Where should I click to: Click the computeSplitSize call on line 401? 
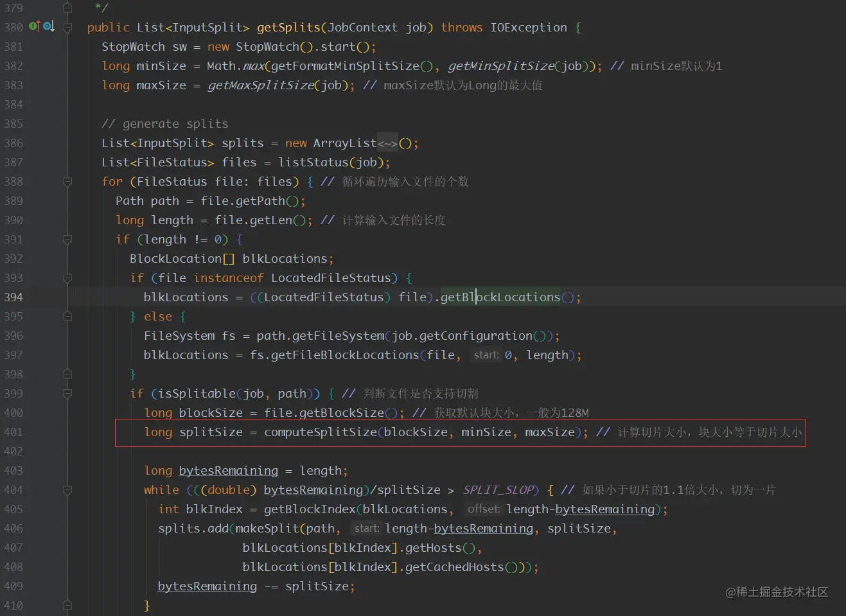321,432
